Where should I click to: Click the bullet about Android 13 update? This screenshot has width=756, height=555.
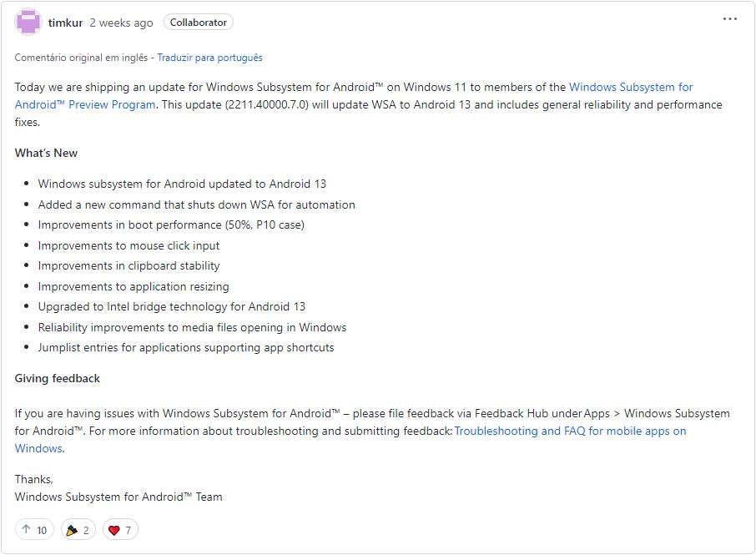tap(182, 184)
